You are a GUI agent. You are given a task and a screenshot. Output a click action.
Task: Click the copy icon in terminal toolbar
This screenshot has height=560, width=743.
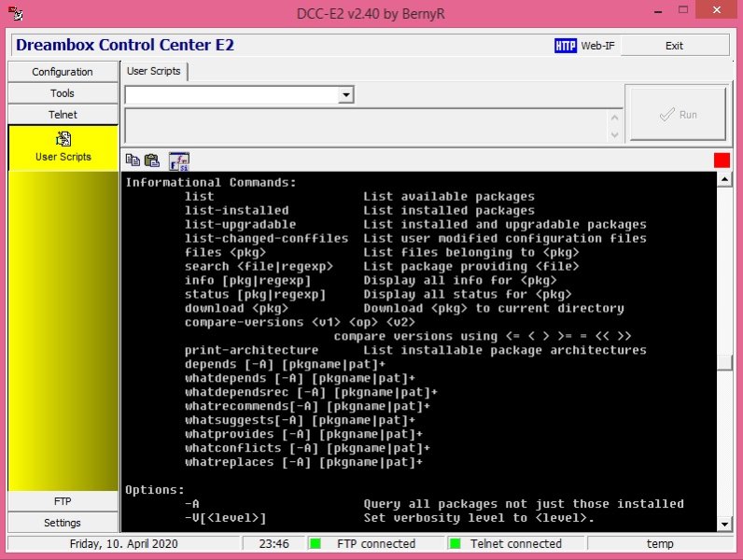(133, 161)
